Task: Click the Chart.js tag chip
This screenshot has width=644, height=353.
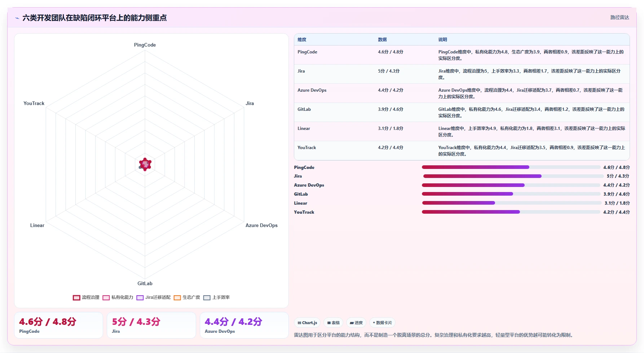Action: point(307,323)
